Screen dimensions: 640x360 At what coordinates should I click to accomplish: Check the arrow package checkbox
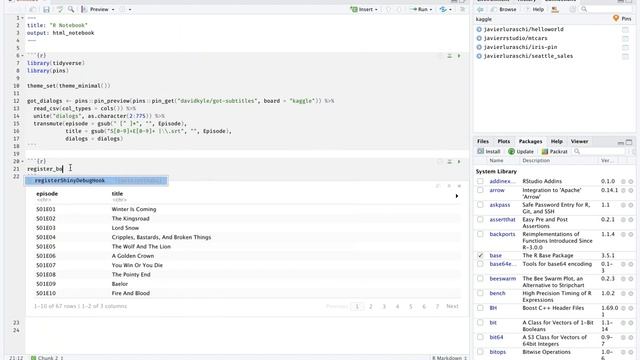pos(480,190)
